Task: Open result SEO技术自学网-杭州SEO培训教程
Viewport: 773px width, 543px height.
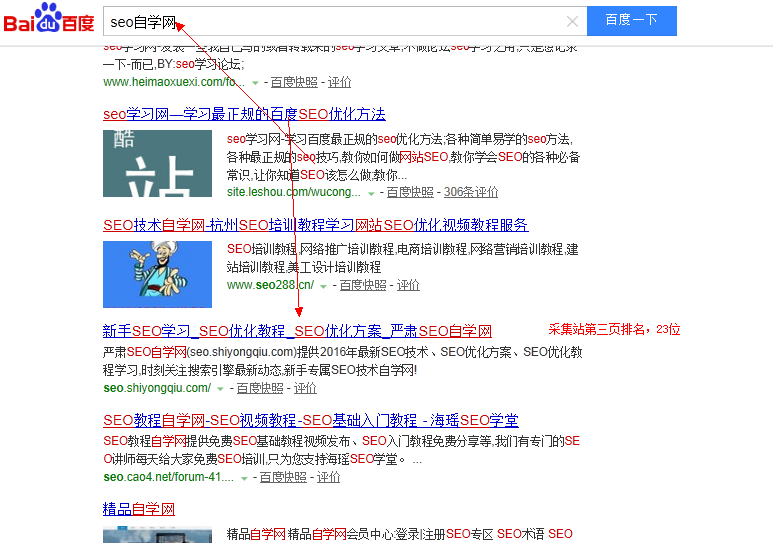Action: click(316, 225)
